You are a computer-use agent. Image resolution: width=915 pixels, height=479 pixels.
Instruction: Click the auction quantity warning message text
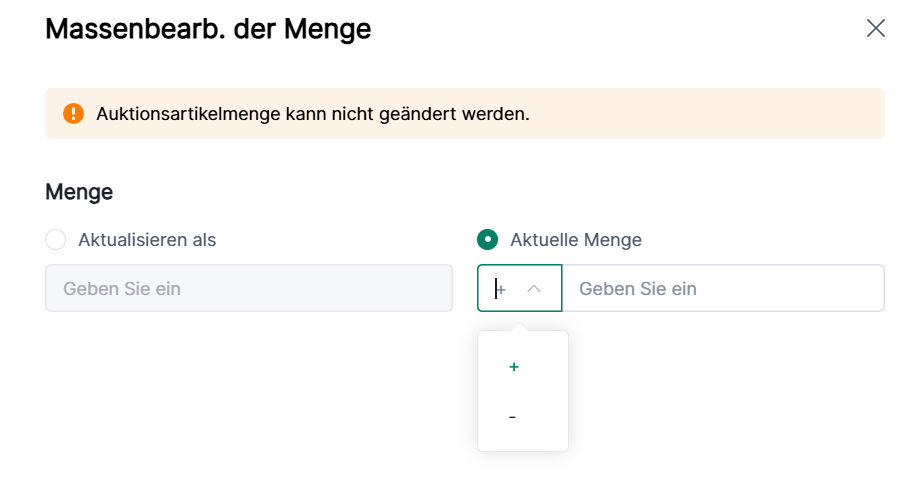click(x=312, y=114)
